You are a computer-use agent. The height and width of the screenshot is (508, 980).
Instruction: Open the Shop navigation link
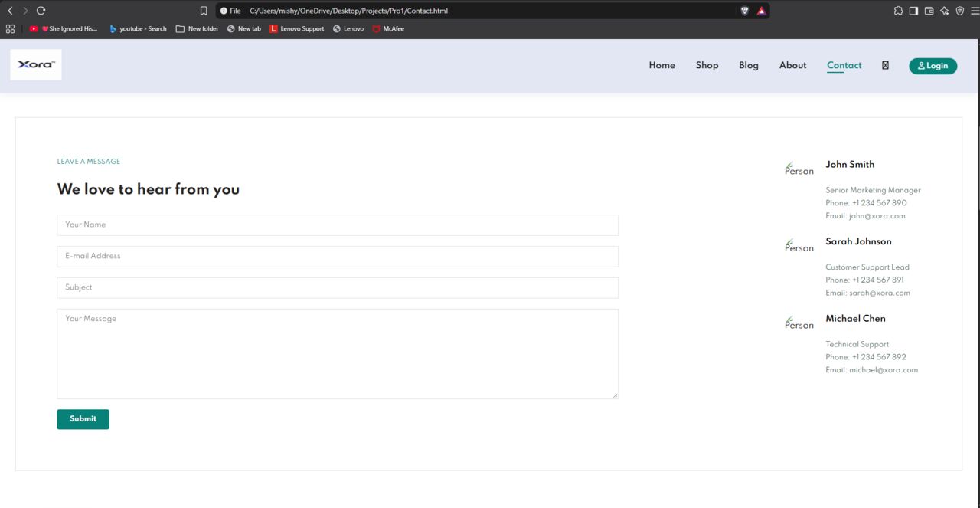click(x=707, y=65)
